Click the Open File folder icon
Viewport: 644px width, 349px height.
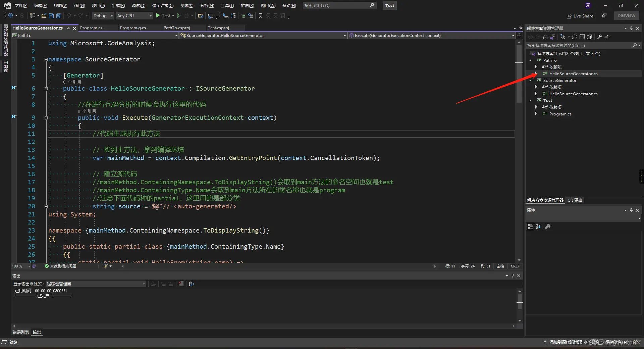[x=44, y=16]
